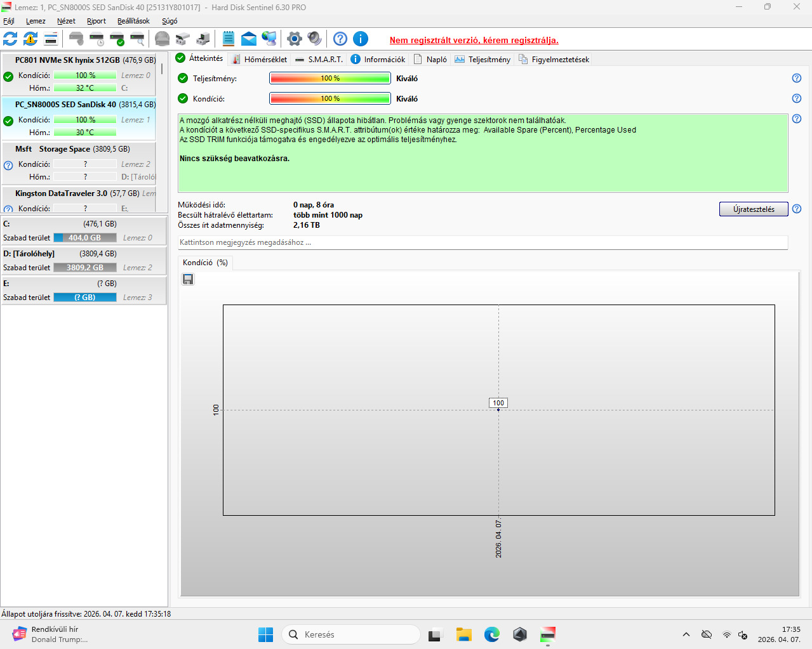
Task: Switch to the Információk tab
Action: tap(378, 59)
